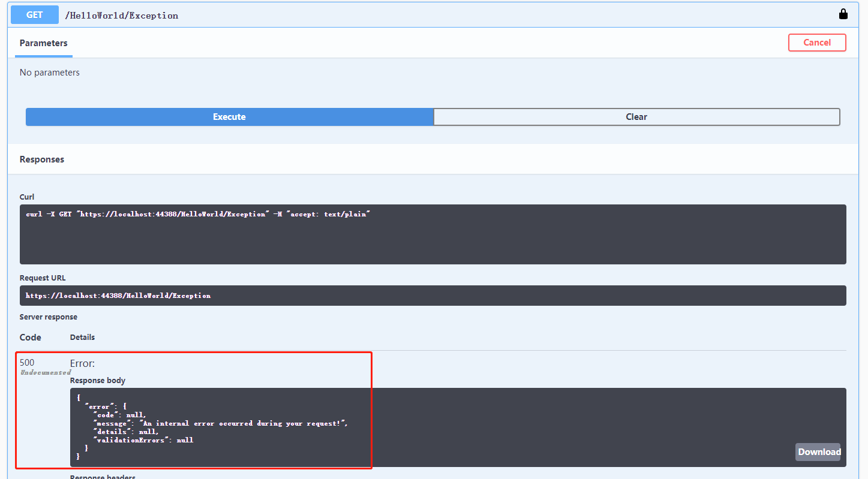
Task: Click the Request URL text box
Action: tap(432, 296)
